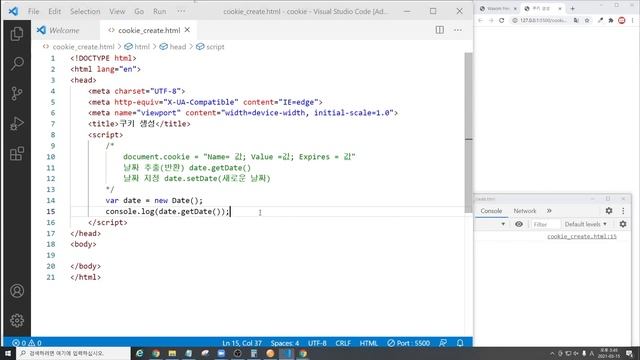Open head breadcrumb dropdown

click(173, 47)
